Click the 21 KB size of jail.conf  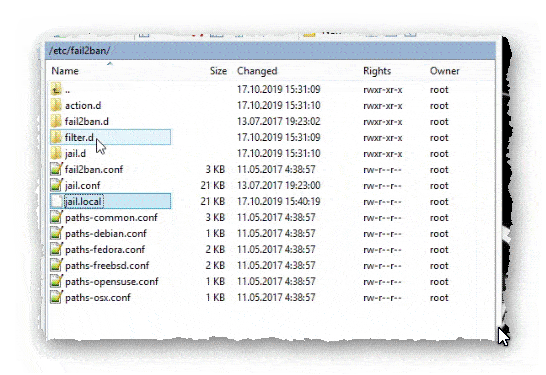tap(213, 185)
